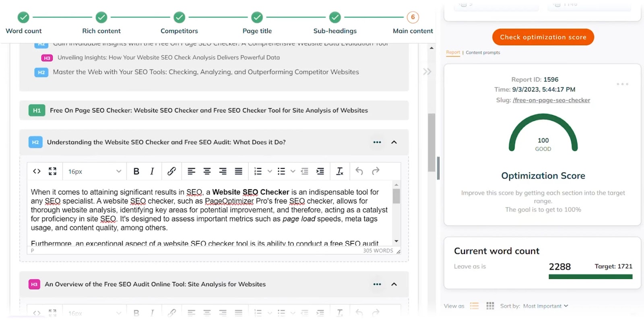Screen dimensions: 644x320
Task: Go to the Word count step
Action: tap(23, 17)
